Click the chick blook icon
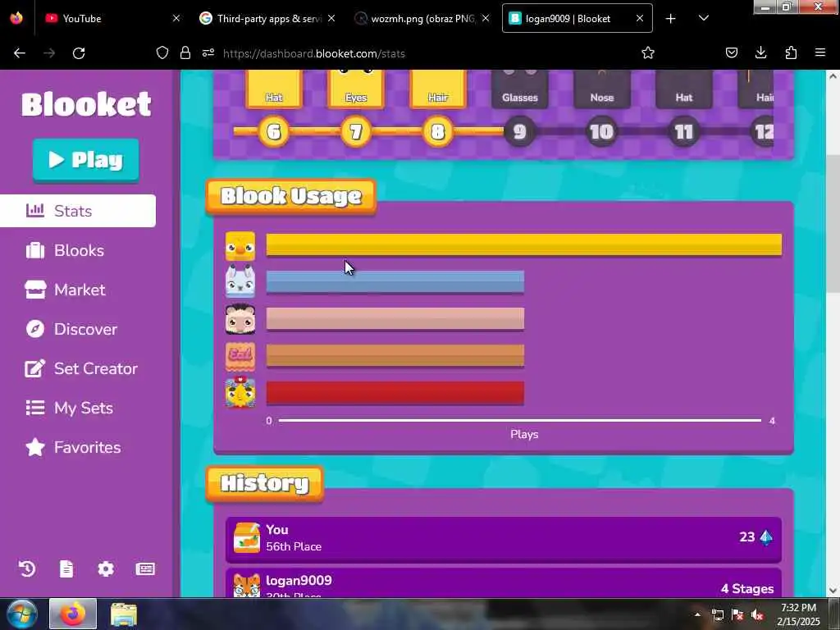840x630 pixels. 240,246
